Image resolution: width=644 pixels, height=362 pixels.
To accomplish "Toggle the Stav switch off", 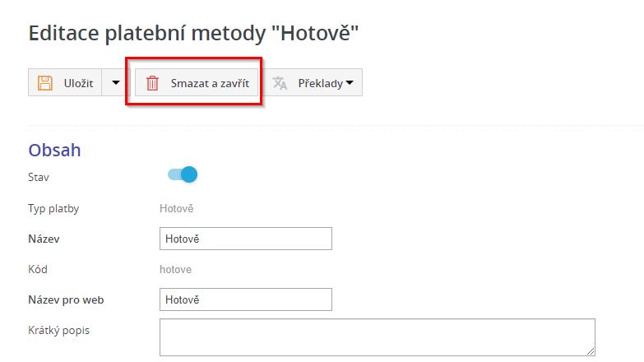I will click(x=183, y=174).
